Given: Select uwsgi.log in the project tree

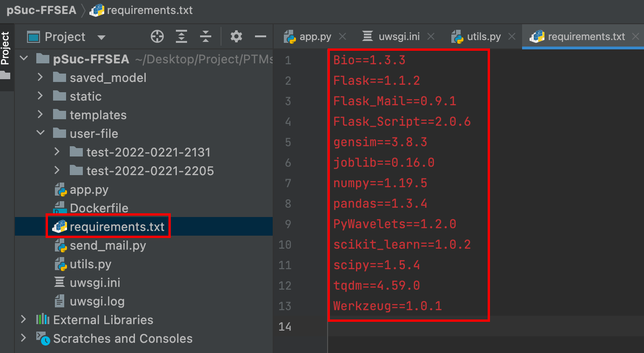Looking at the screenshot, I should pos(97,301).
